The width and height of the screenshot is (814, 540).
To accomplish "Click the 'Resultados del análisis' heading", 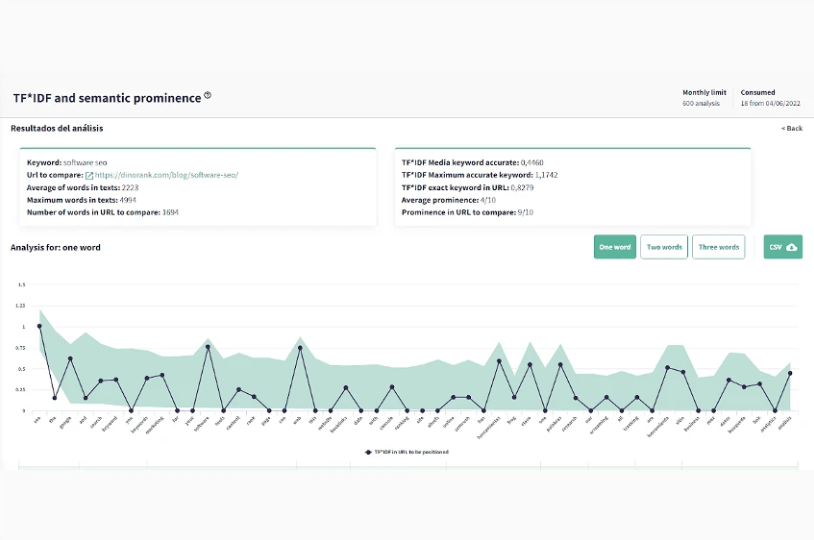I will tap(57, 128).
